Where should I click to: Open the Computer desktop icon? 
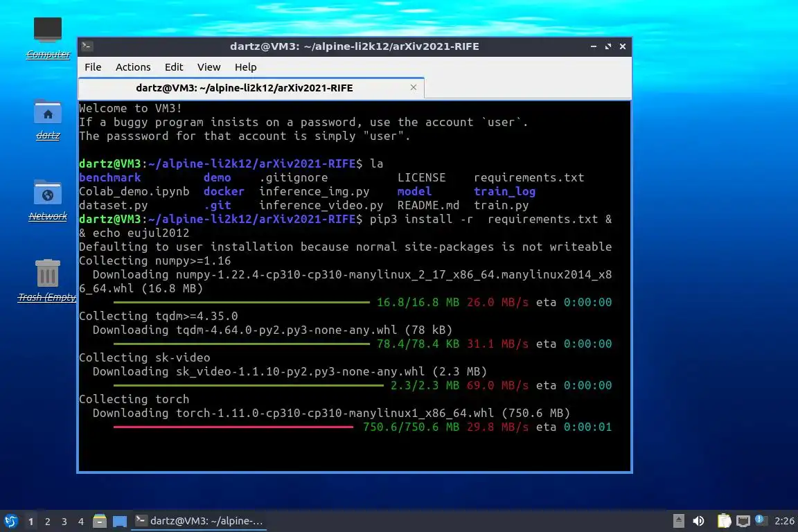click(x=47, y=38)
